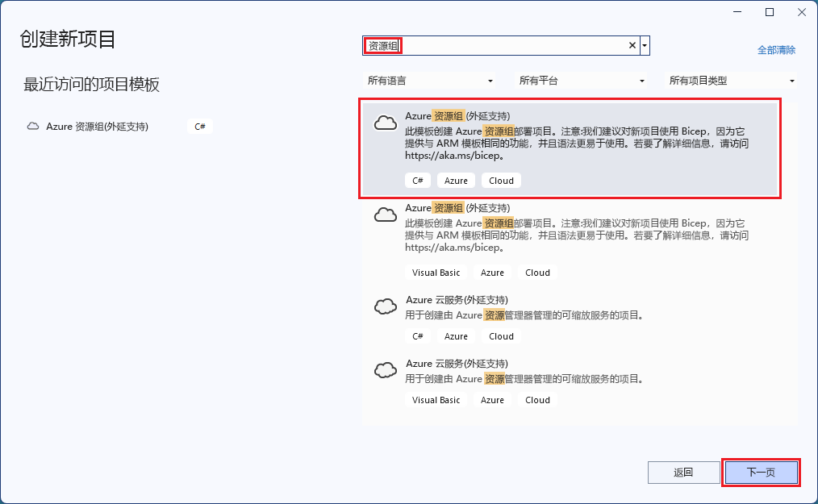Click the Cloud tag on the highlighted template
The height and width of the screenshot is (504, 818).
(x=500, y=180)
